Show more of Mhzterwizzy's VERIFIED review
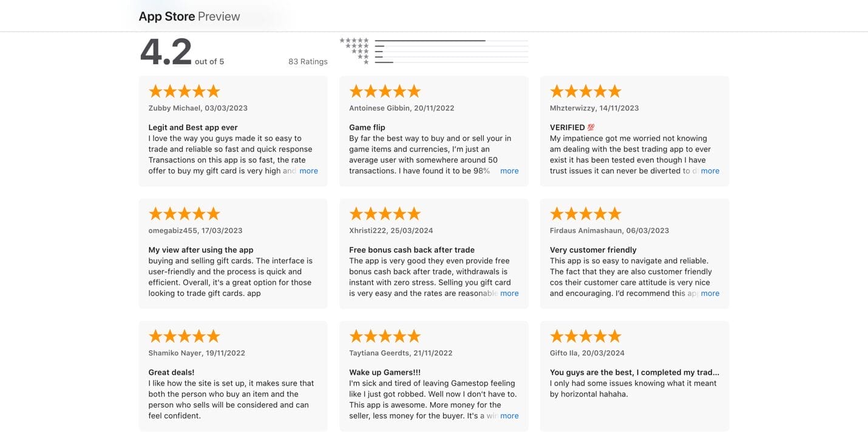This screenshot has height=439, width=868. click(710, 171)
